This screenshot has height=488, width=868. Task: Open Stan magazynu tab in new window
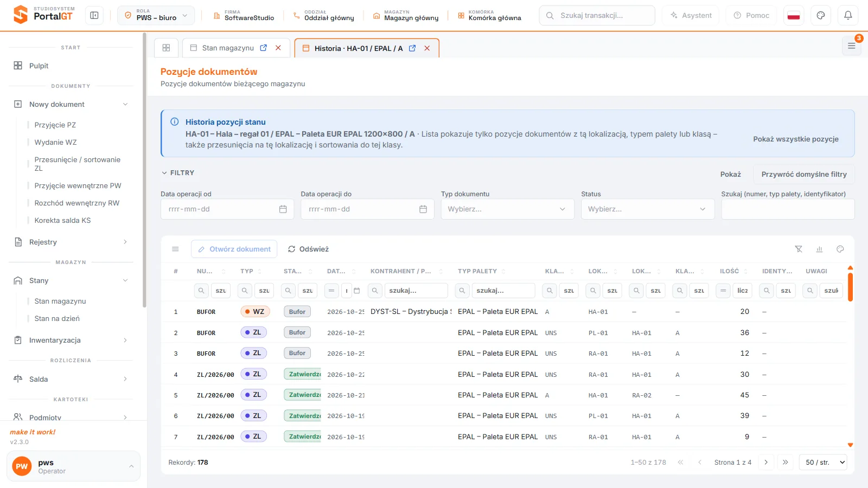(264, 48)
